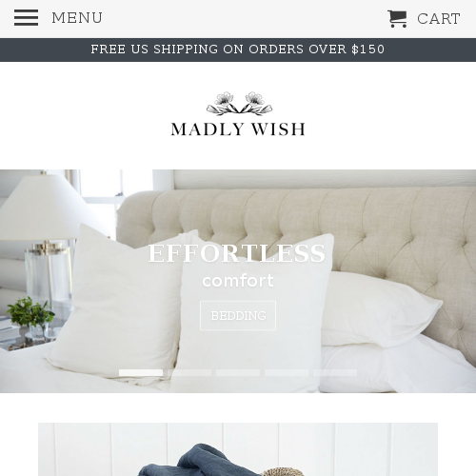Open the MENU text label
This screenshot has height=476, width=476.
[x=77, y=18]
